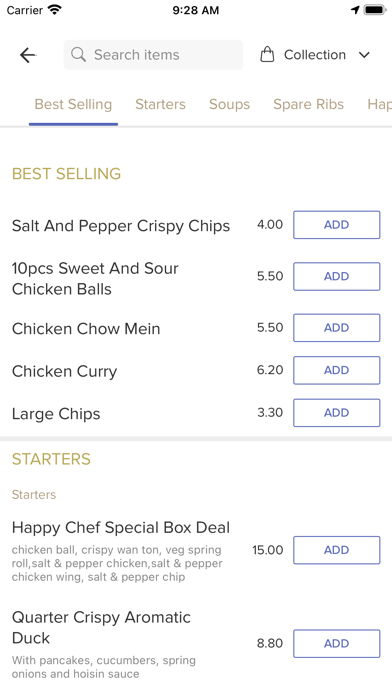Tap the battery icon in status bar

click(x=375, y=10)
